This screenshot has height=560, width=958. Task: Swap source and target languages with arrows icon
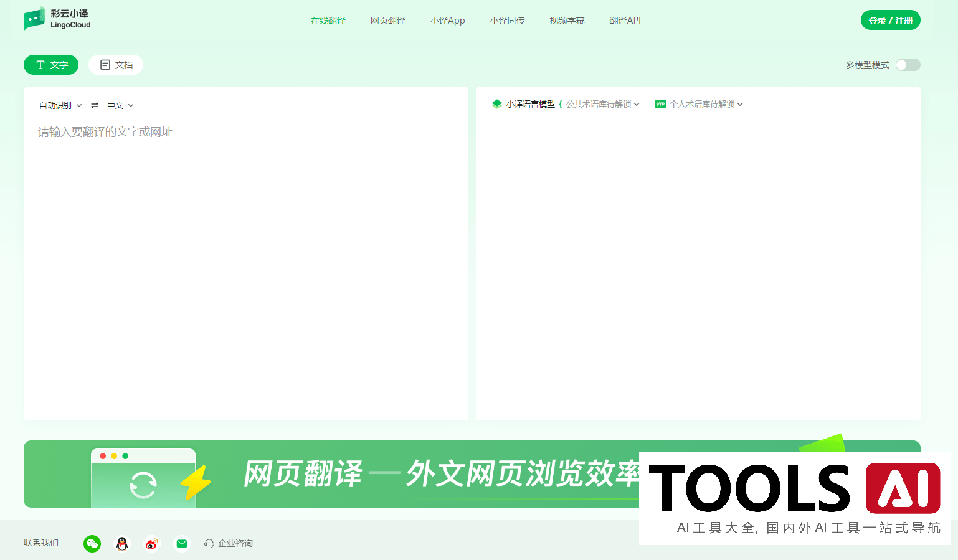point(94,105)
